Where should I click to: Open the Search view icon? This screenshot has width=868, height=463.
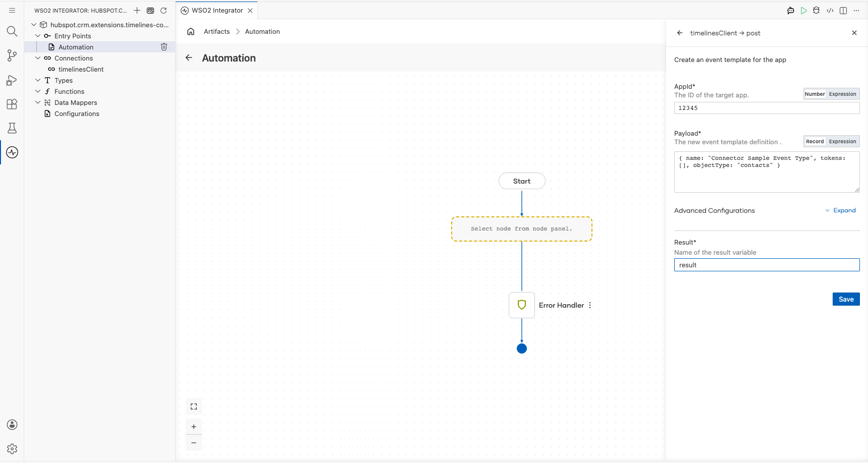pyautogui.click(x=12, y=31)
